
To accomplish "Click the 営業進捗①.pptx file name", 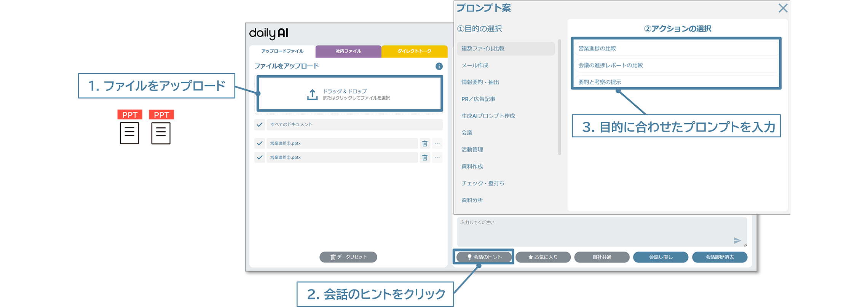I will [x=286, y=143].
